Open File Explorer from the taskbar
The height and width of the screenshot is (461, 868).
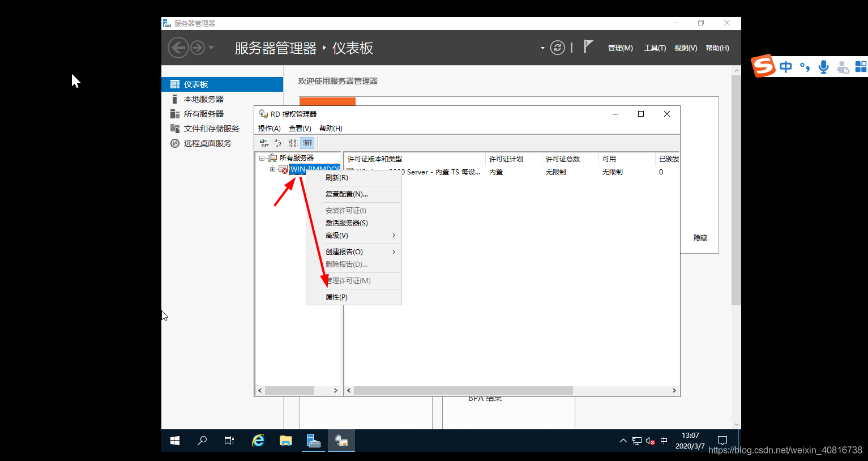click(x=285, y=441)
